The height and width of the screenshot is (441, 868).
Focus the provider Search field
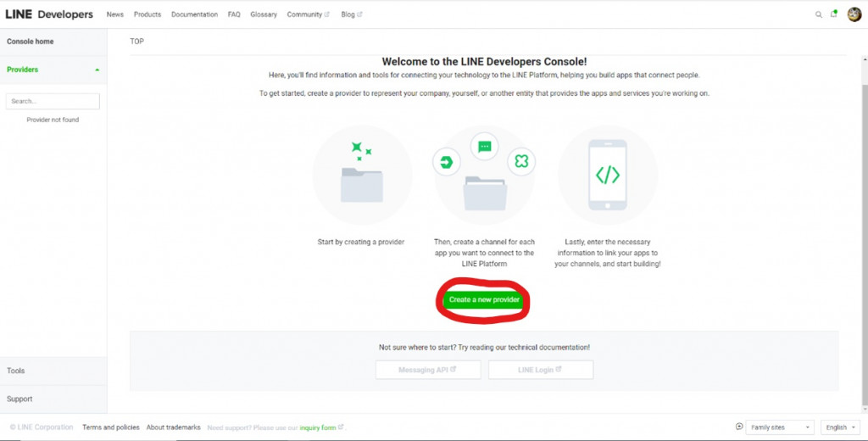53,102
